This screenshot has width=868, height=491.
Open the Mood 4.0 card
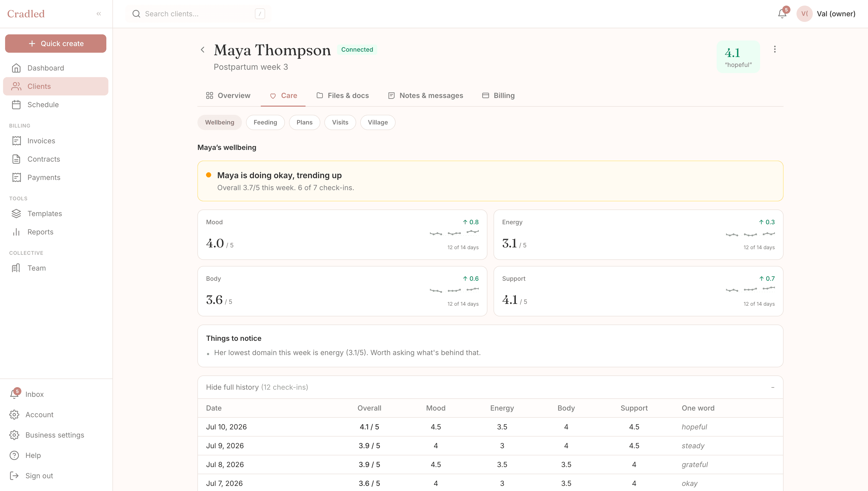342,235
